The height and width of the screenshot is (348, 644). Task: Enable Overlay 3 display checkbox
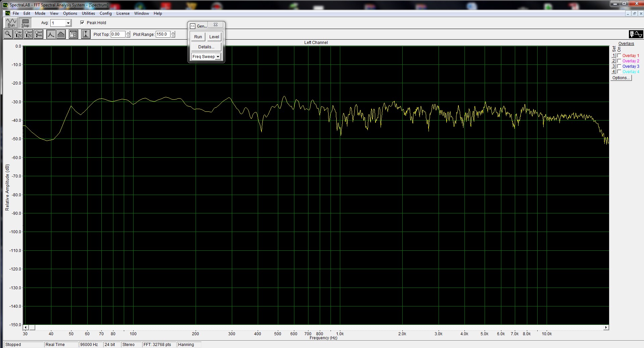point(620,66)
